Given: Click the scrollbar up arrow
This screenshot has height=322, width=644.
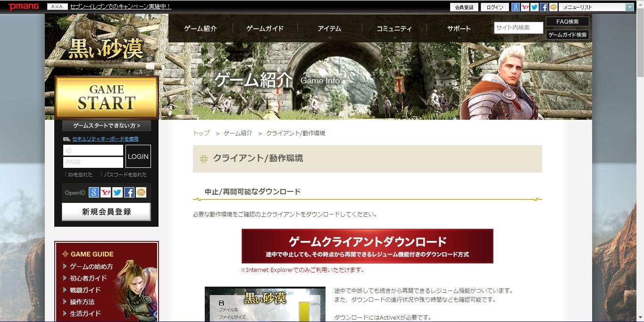Looking at the screenshot, I should tap(640, 4).
